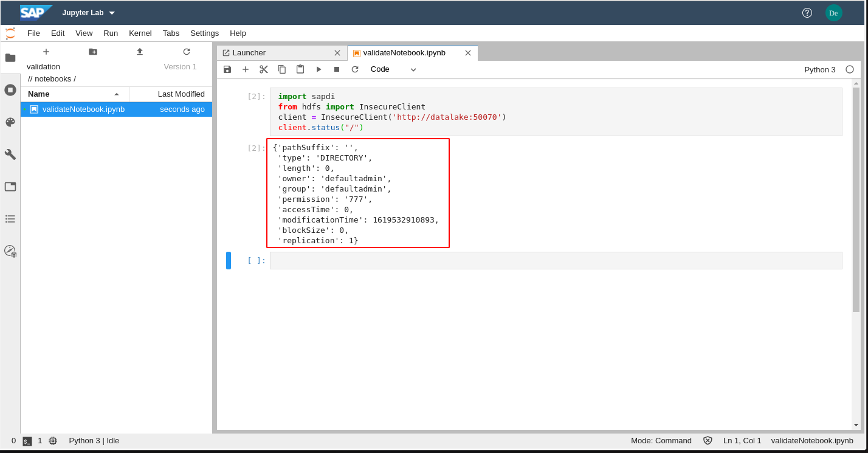The image size is (868, 453).
Task: Collapse the active cell via blue bar
Action: (229, 261)
